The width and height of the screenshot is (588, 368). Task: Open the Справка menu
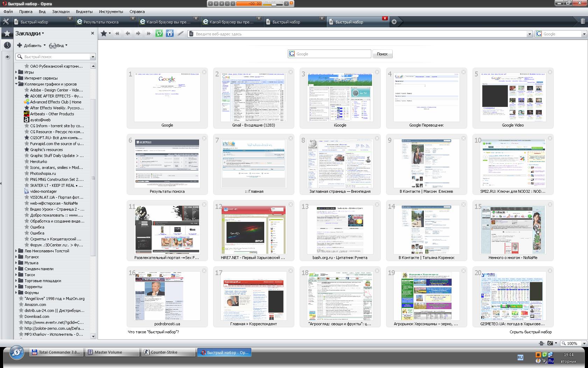[x=137, y=12]
